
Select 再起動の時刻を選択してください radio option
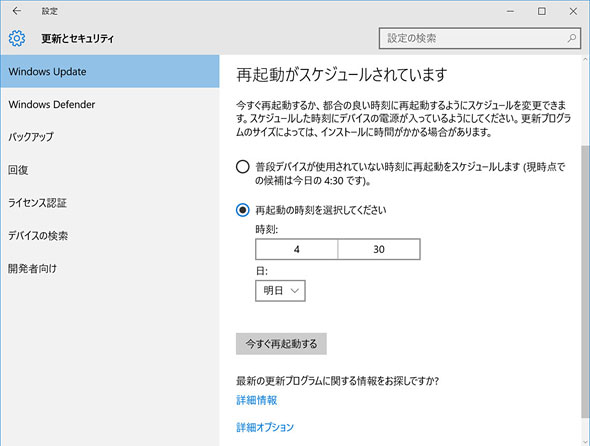pos(243,210)
